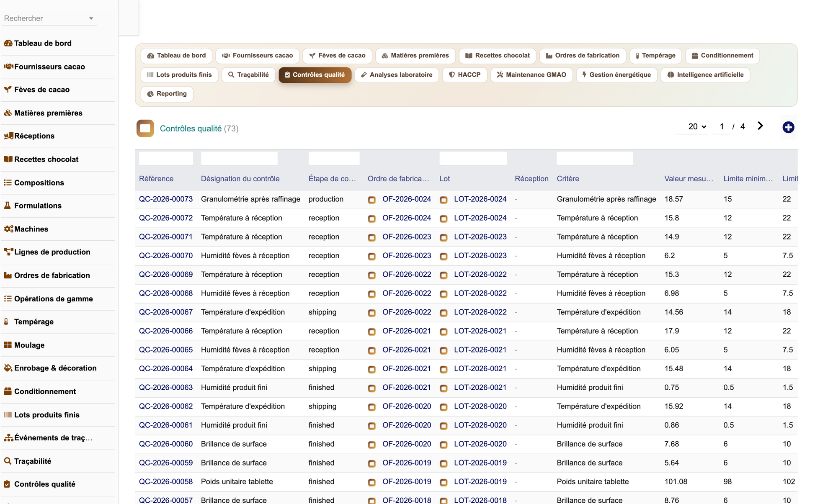This screenshot has width=815, height=504.
Task: Switch to Tempérage top tab
Action: click(x=655, y=56)
